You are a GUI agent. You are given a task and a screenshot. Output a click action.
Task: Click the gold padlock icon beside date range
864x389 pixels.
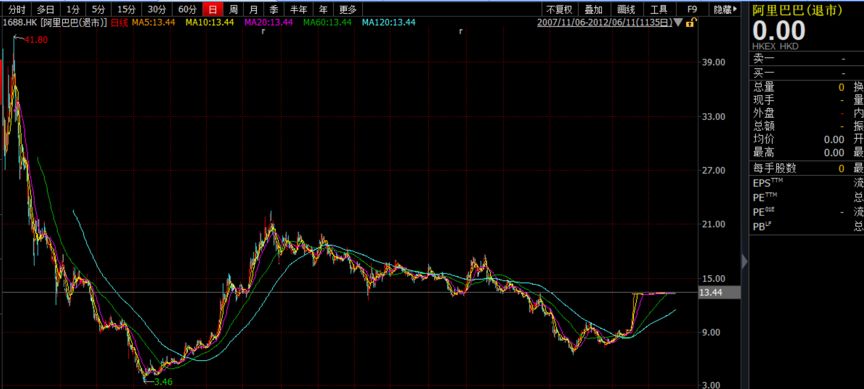click(690, 23)
